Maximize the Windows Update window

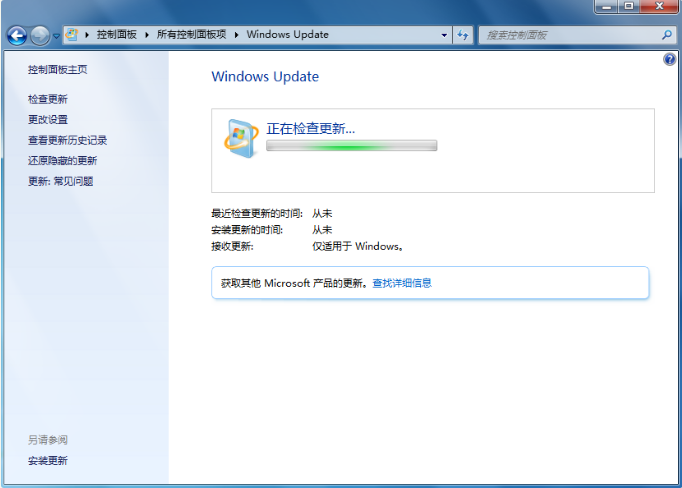coord(629,6)
